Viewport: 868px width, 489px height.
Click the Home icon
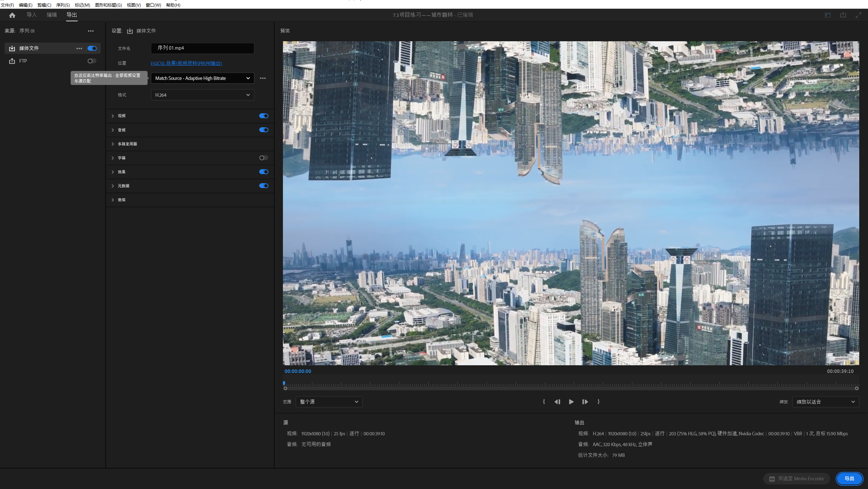coord(12,15)
